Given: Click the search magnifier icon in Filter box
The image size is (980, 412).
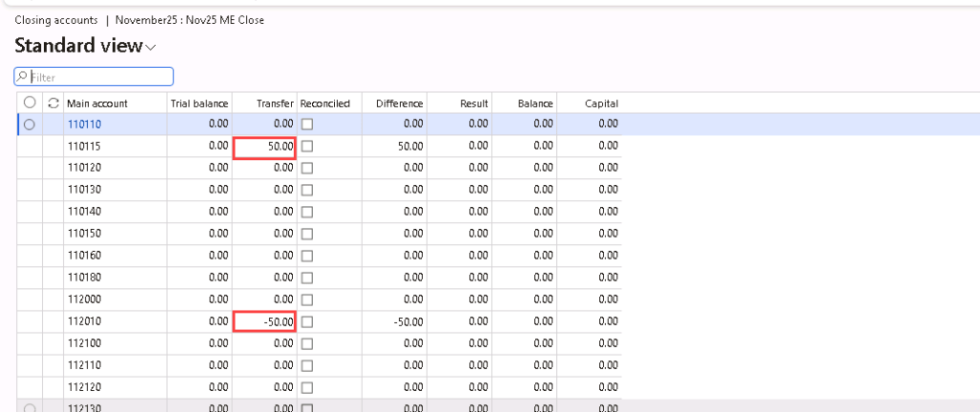Looking at the screenshot, I should click(23, 77).
